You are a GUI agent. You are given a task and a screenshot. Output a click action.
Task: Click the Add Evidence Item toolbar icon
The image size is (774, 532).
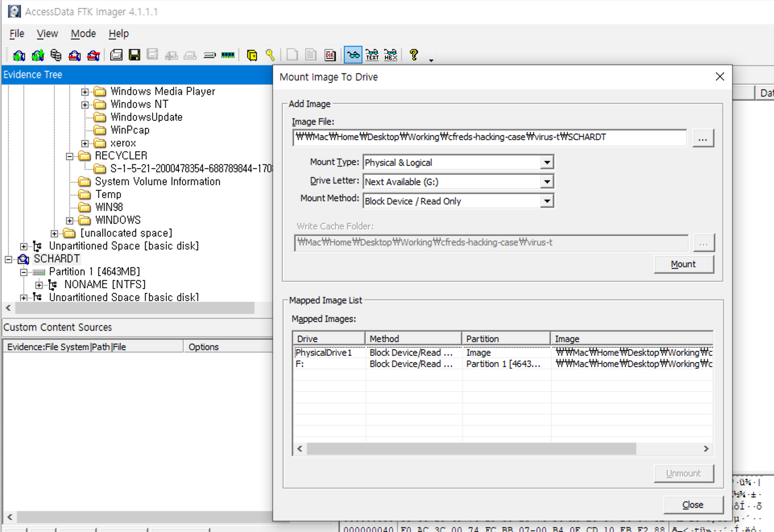coord(19,55)
